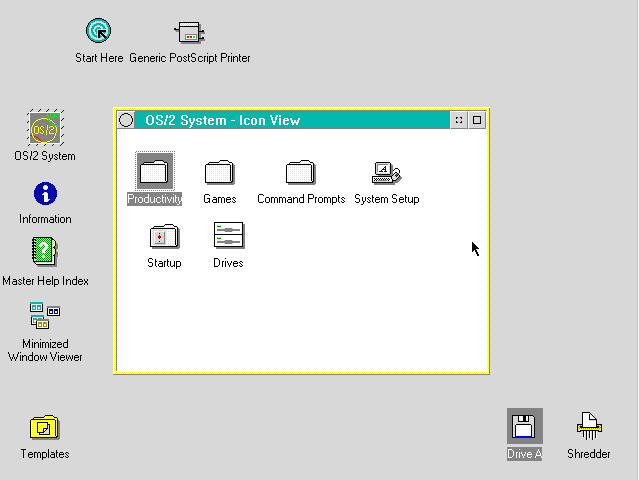Click the System Setup computer icon

tap(387, 172)
